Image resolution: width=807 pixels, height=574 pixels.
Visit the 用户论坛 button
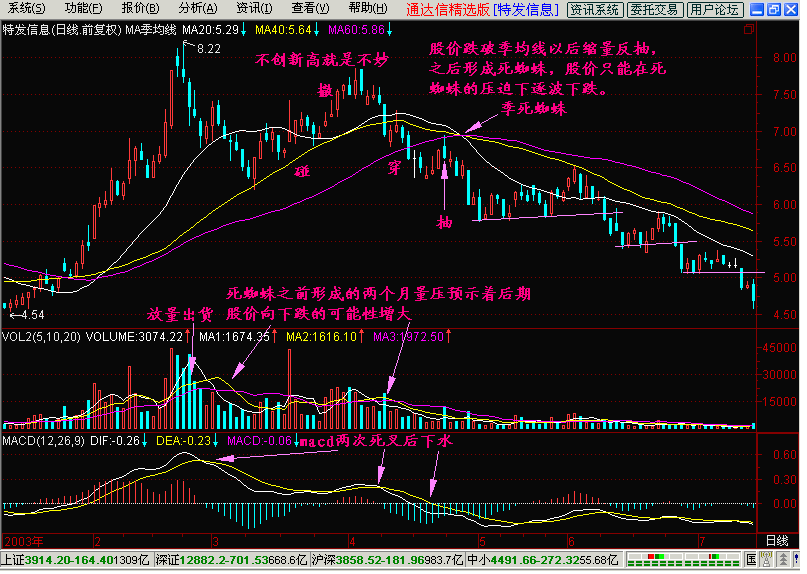715,10
